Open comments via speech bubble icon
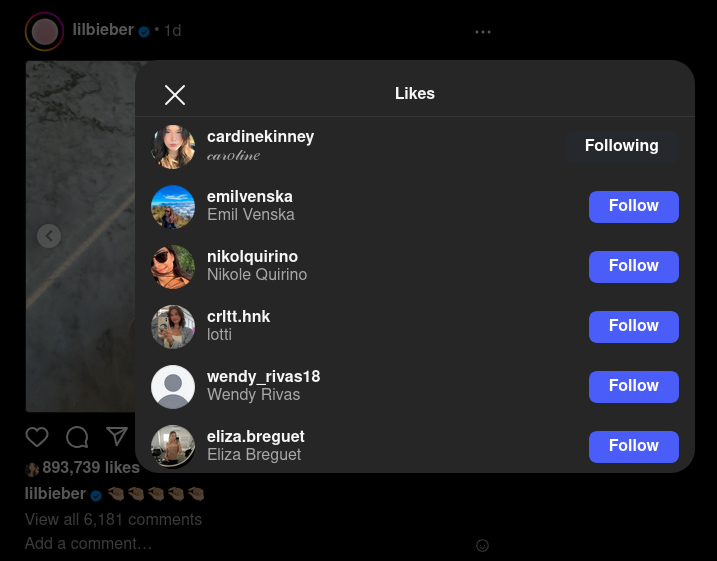Screen dimensions: 717x561 pyautogui.click(x=77, y=437)
